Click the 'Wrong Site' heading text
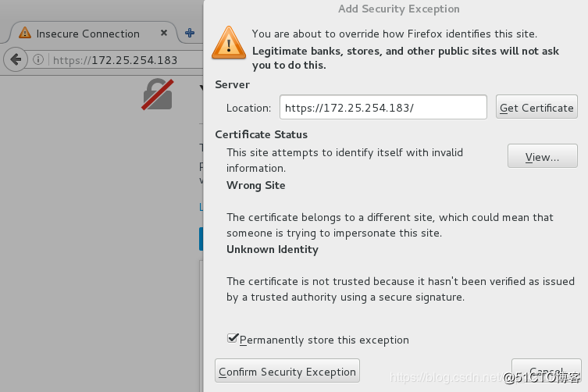 click(x=256, y=185)
